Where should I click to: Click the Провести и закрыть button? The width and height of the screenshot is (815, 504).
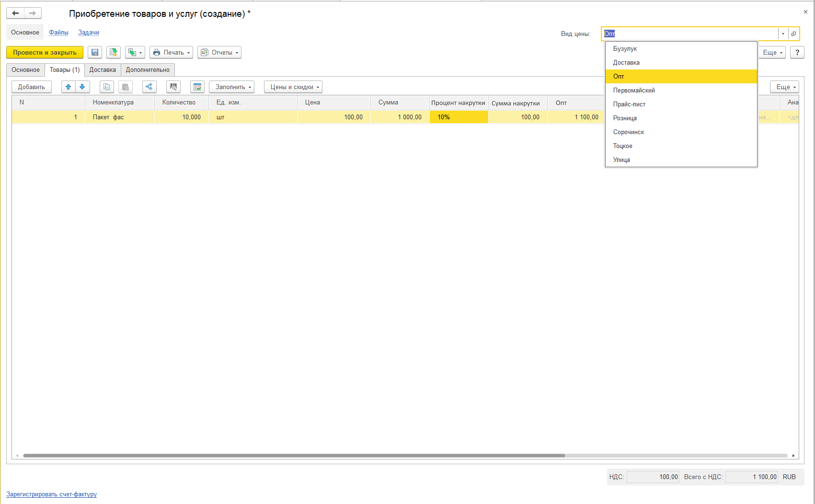[x=45, y=52]
